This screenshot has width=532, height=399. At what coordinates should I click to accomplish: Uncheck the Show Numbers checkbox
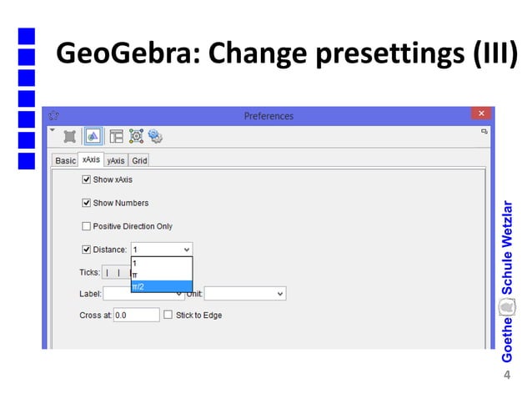pos(86,203)
